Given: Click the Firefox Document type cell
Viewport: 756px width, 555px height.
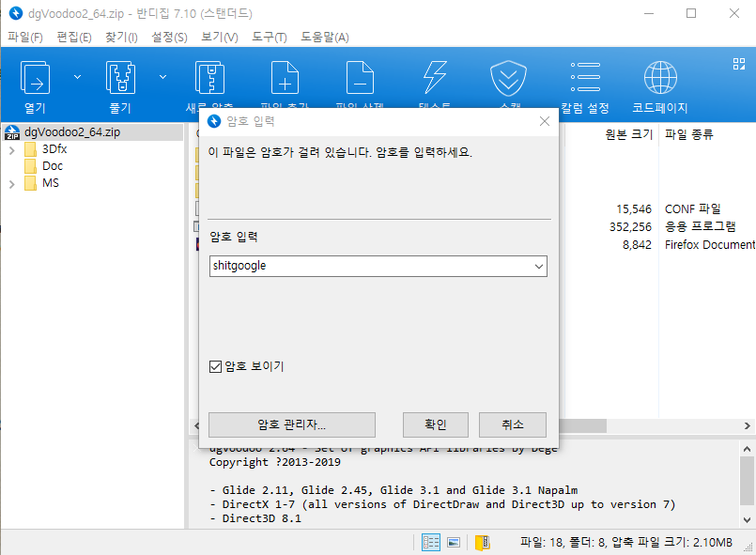Looking at the screenshot, I should [x=710, y=245].
